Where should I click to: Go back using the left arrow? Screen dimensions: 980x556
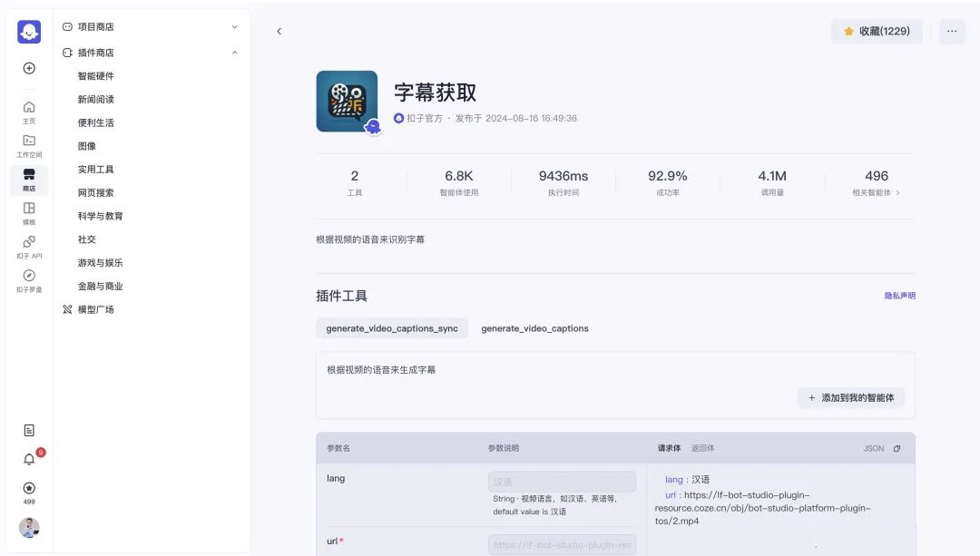(x=279, y=31)
